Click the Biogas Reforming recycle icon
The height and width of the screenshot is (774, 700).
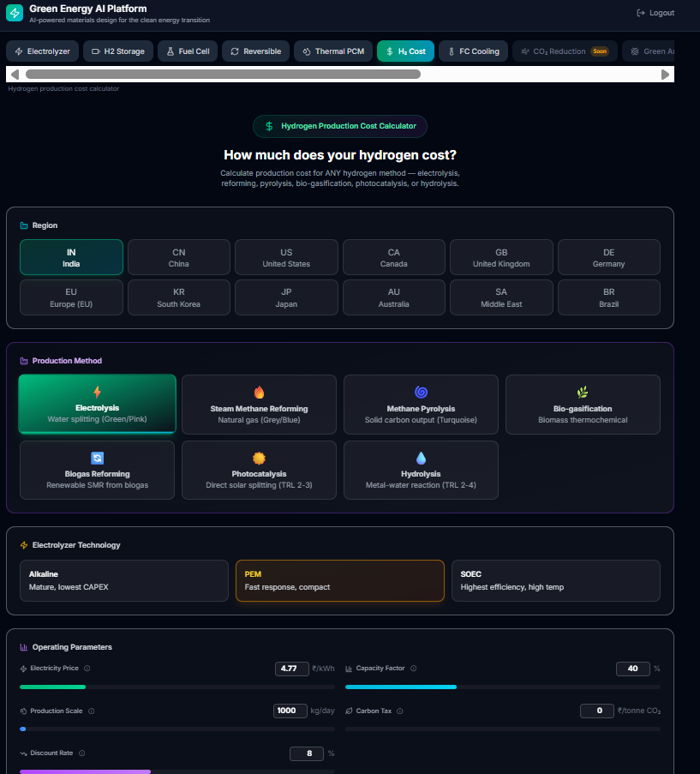[97, 458]
